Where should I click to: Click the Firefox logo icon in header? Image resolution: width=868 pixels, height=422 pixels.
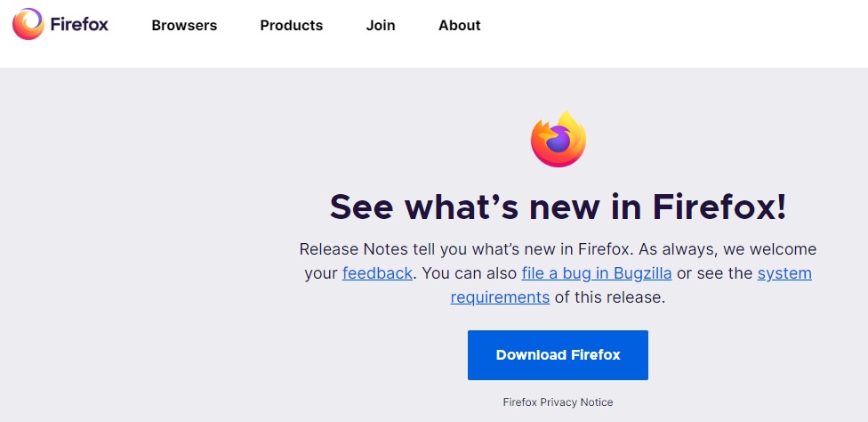[28, 24]
